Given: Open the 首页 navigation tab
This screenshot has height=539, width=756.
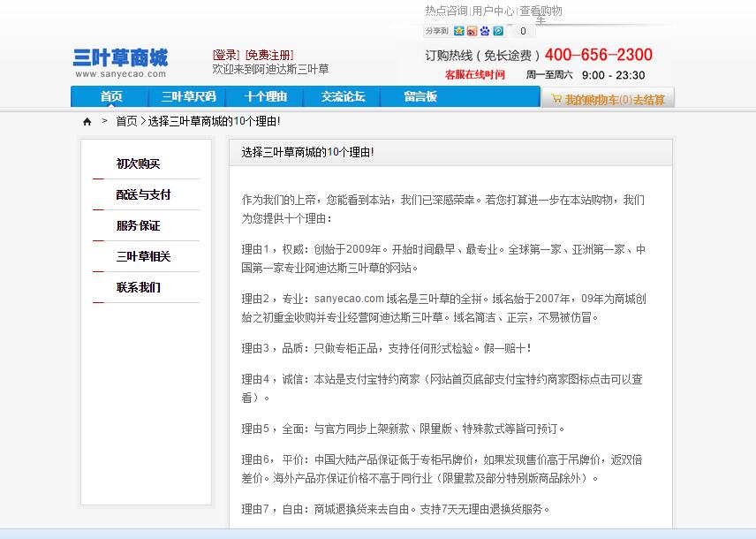Looking at the screenshot, I should (111, 97).
